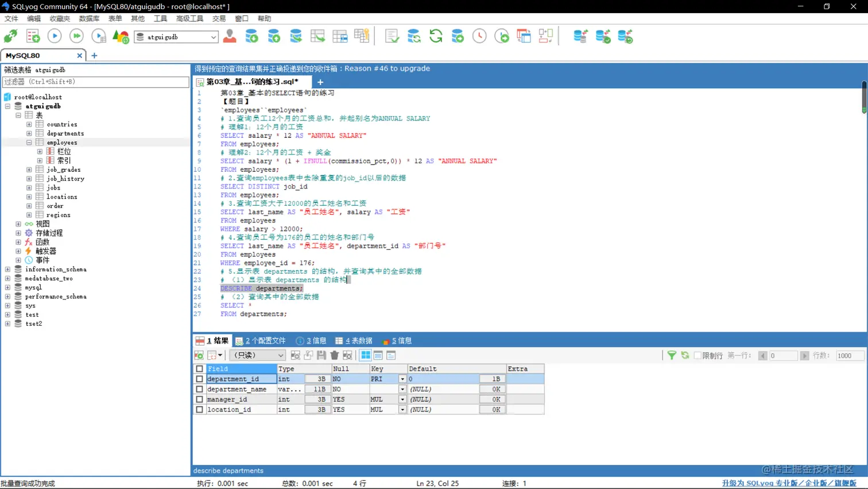Viewport: 868px width, 489px height.
Task: Add a new query tab with plus
Action: click(320, 82)
